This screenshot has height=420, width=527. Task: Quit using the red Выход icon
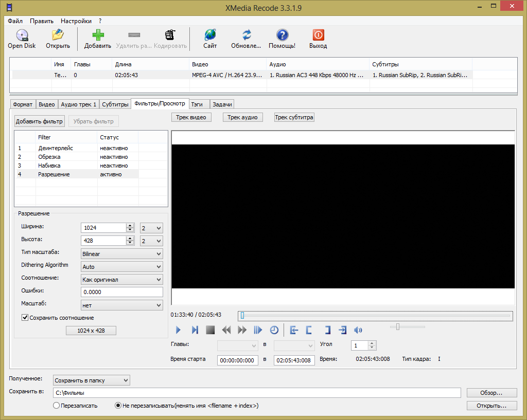coord(318,39)
